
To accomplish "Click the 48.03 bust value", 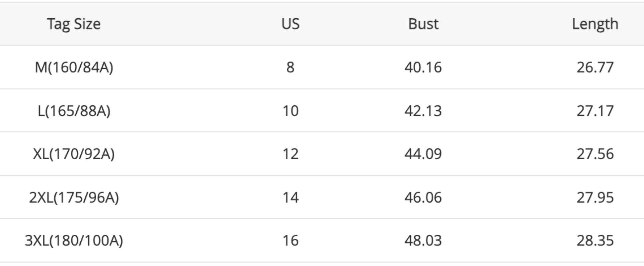I will 423,240.
